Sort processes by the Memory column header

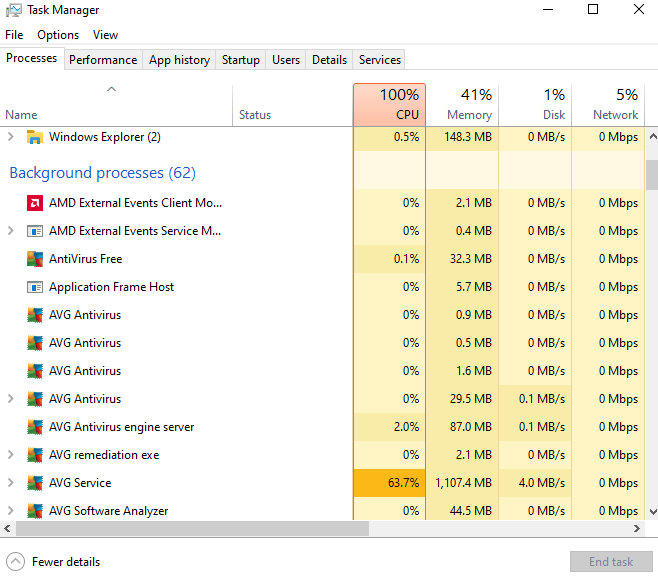coord(462,105)
